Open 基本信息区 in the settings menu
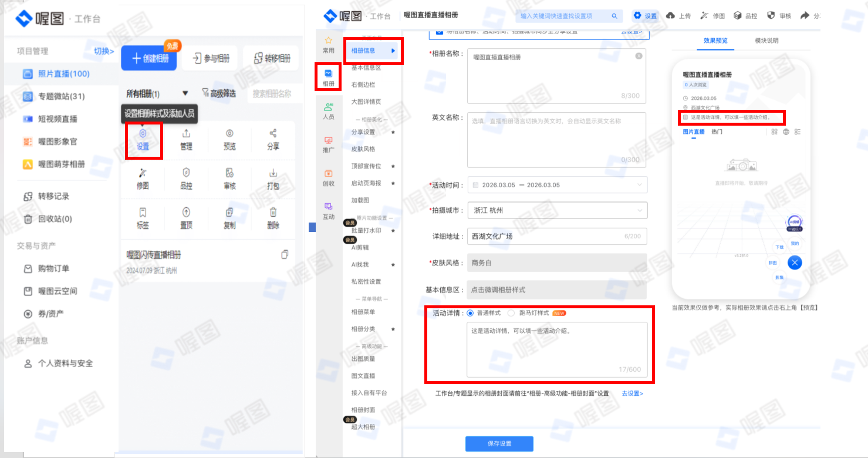 coord(366,68)
